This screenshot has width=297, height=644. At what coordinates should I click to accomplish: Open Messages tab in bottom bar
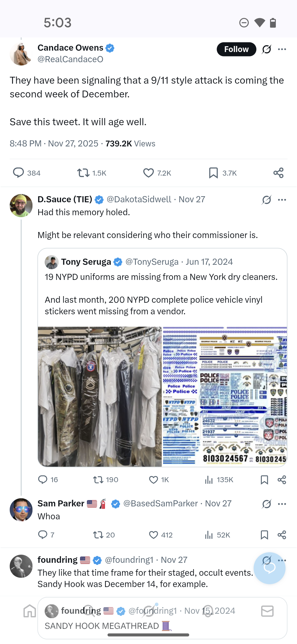(267, 611)
